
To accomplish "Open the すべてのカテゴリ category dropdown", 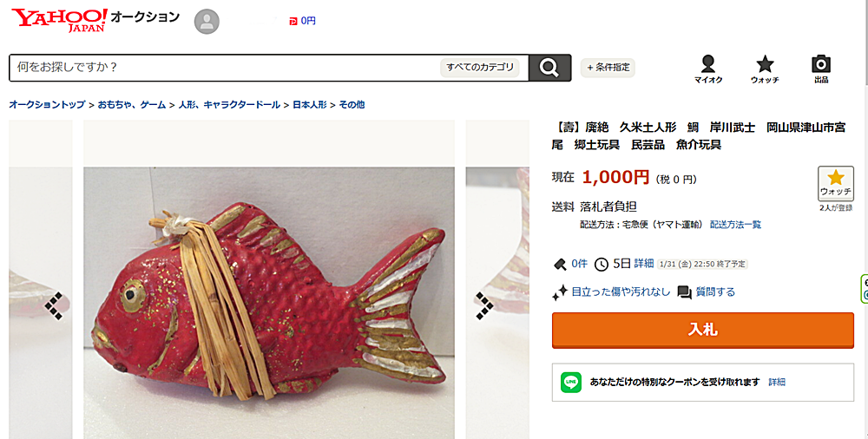I will (480, 68).
